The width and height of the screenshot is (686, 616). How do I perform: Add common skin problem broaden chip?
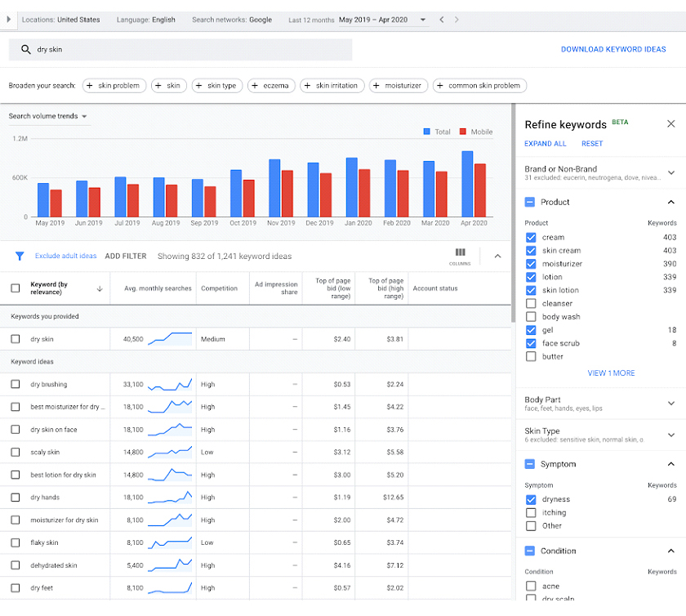(x=479, y=85)
